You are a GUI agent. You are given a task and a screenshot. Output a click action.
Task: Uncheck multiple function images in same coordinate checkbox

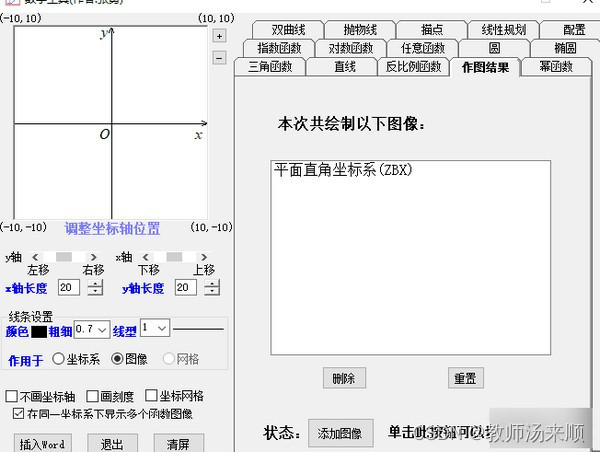click(x=18, y=414)
